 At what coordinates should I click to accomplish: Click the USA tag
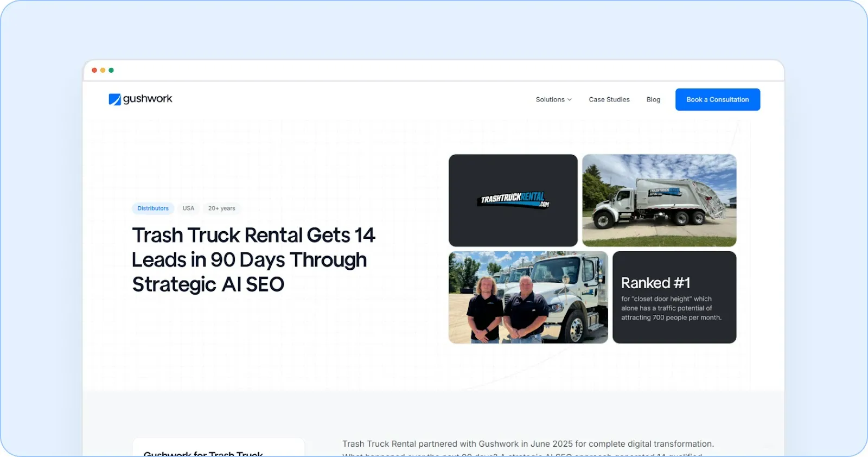tap(188, 208)
